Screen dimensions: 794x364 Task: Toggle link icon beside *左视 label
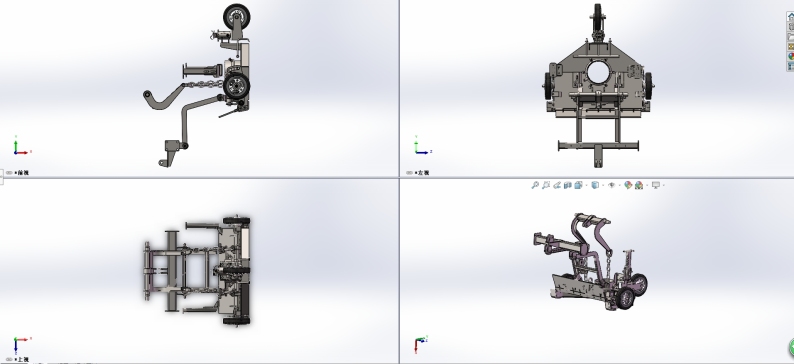409,173
